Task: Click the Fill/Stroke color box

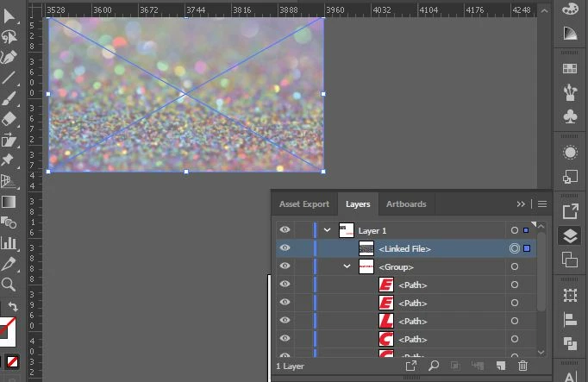Action: (7, 332)
